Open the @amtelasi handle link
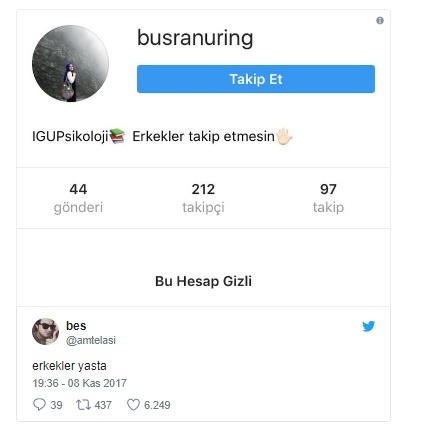 coord(91,340)
